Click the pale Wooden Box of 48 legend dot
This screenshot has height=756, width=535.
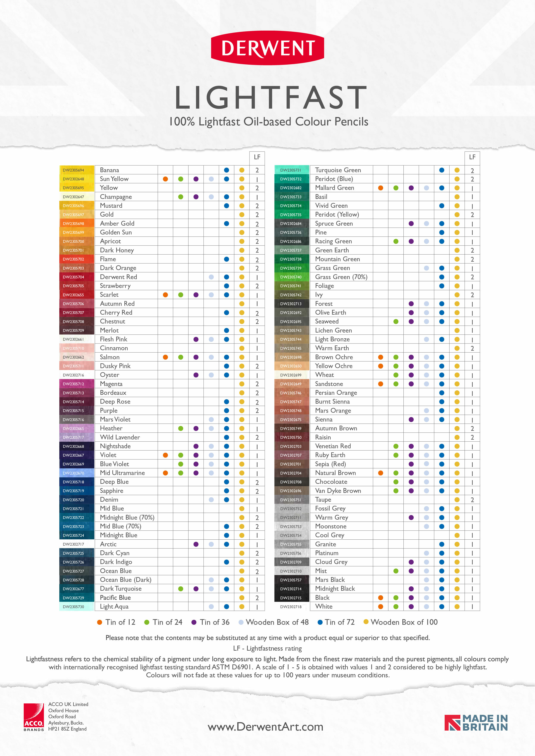(241, 622)
